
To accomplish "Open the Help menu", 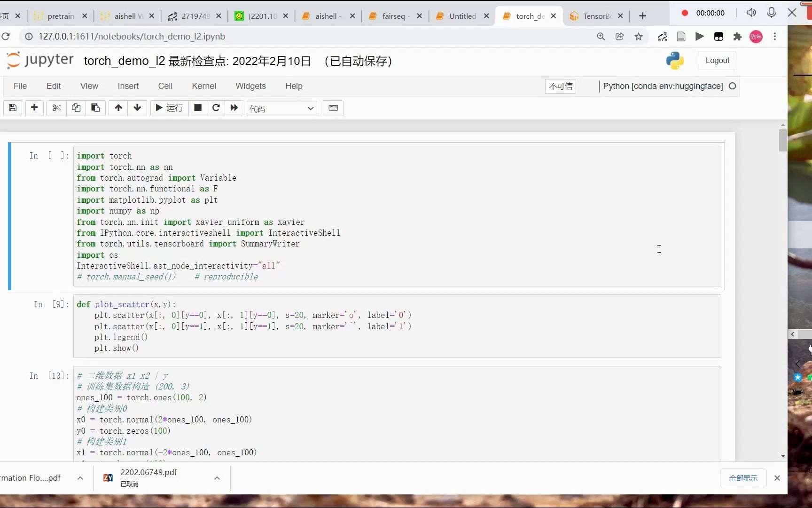I will (294, 86).
